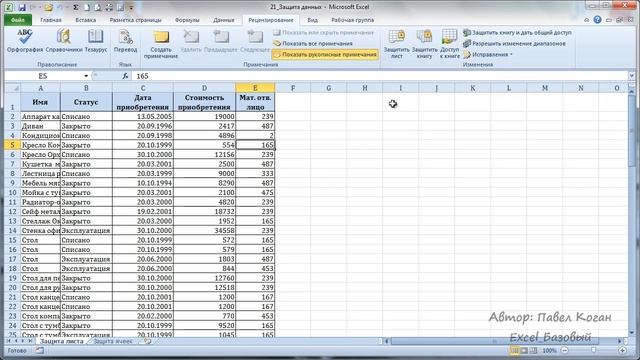Toggle Показать все примечания
The width and height of the screenshot is (640, 360).
(x=313, y=43)
